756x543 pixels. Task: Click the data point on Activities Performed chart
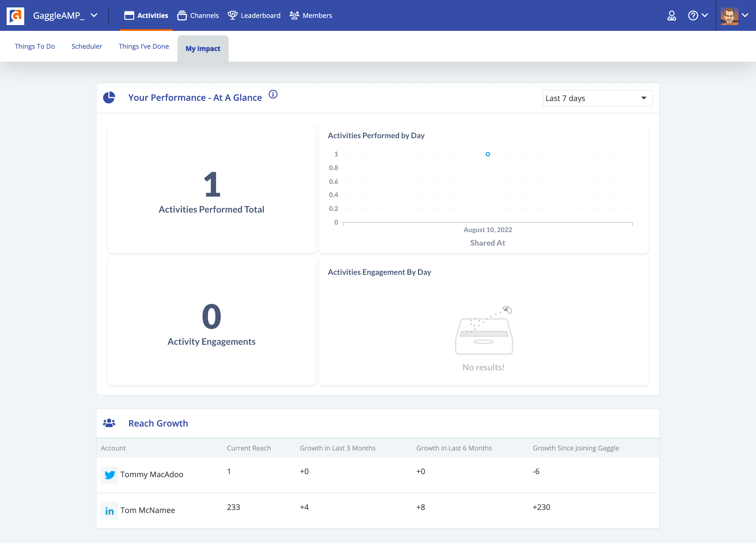pos(488,154)
